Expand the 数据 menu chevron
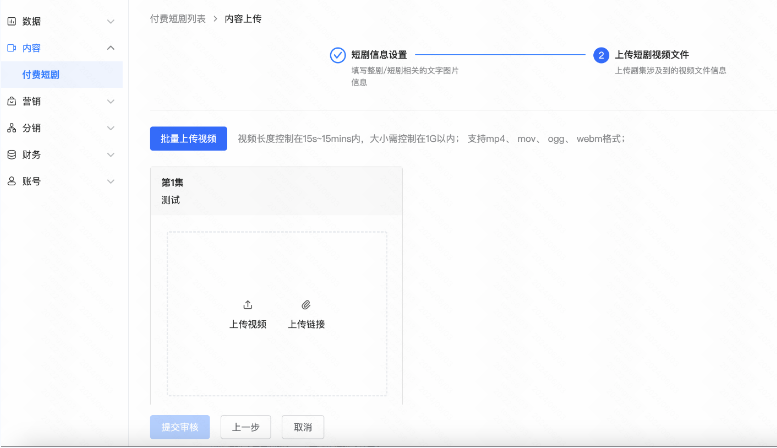 [x=111, y=21]
